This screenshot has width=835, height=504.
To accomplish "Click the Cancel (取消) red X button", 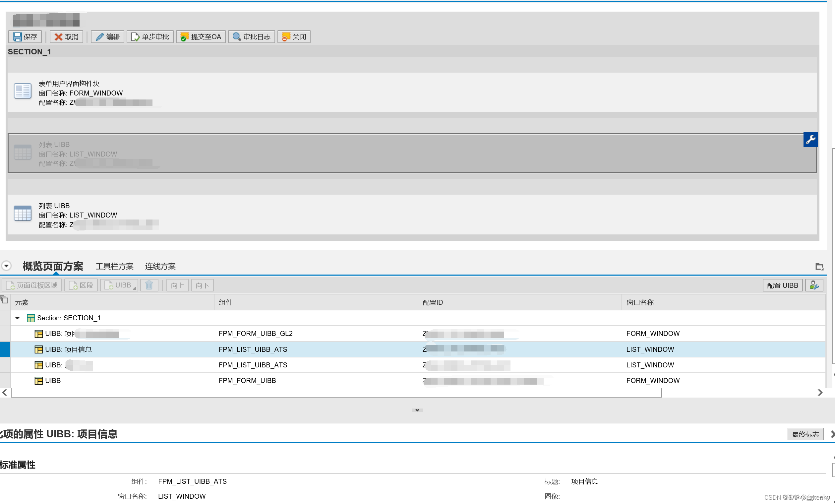I will click(66, 36).
